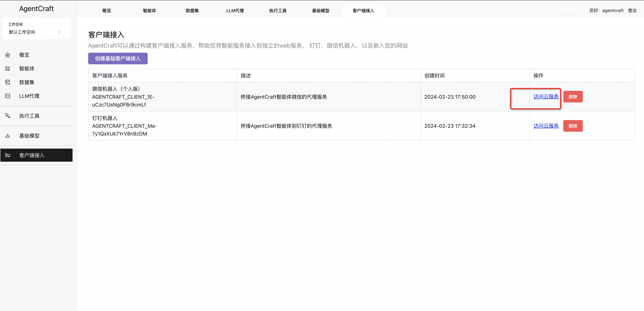Click the 工作空间 label
This screenshot has height=311, width=644.
[x=15, y=24]
